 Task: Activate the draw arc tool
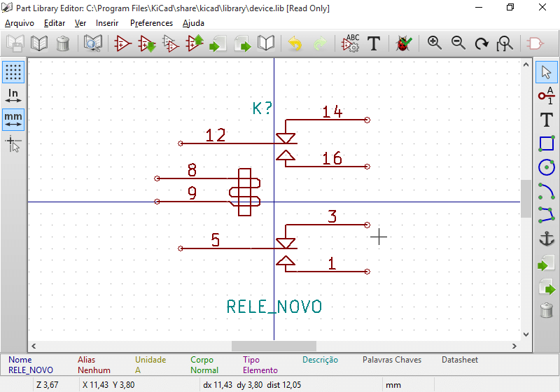547,190
